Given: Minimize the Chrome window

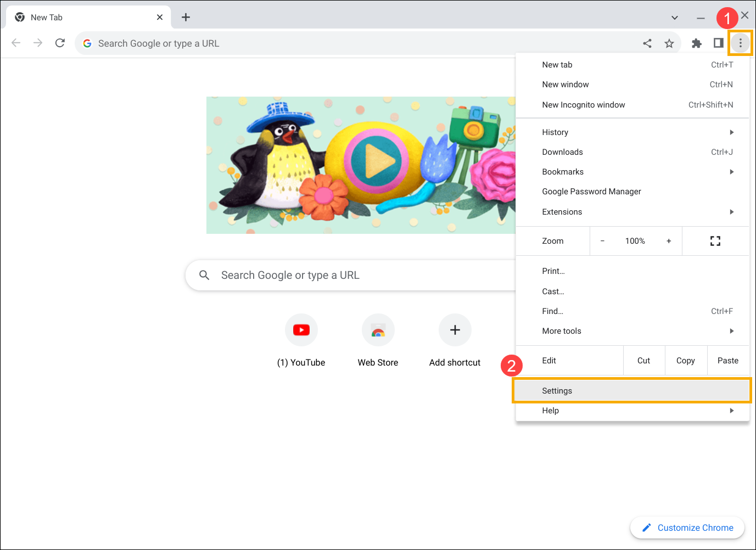Looking at the screenshot, I should click(701, 18).
